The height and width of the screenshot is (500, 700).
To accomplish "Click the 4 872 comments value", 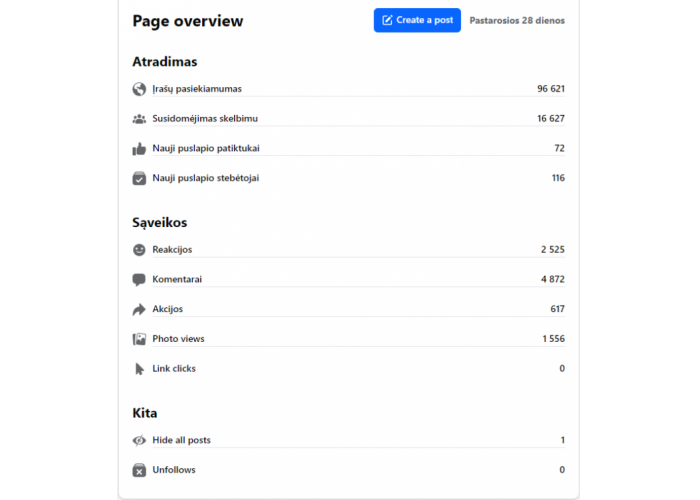I will point(553,279).
